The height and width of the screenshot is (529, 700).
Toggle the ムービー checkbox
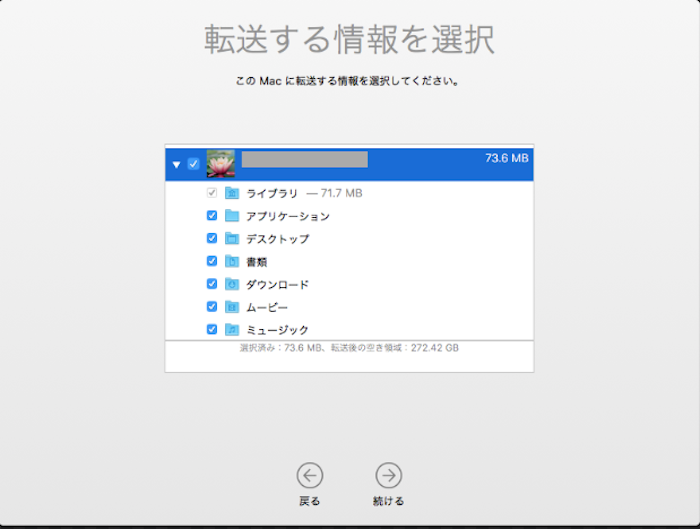[x=211, y=307]
